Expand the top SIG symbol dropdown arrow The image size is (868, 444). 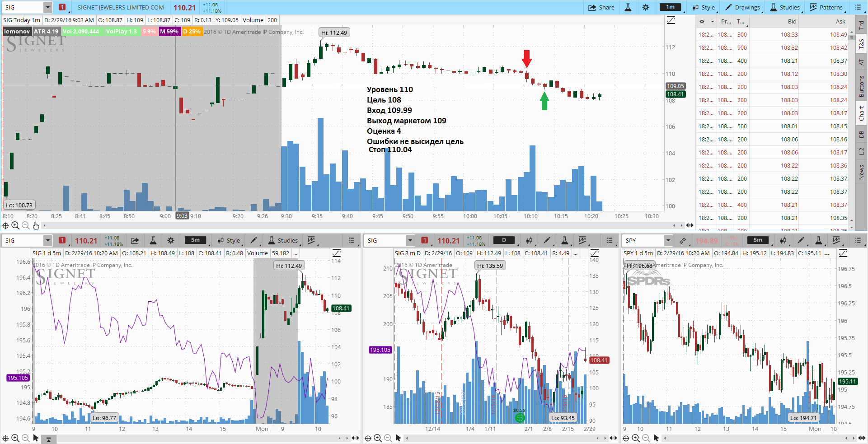(x=48, y=7)
